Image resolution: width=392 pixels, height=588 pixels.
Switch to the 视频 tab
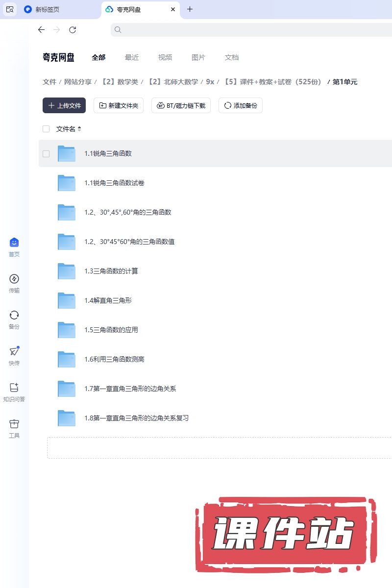tap(165, 57)
